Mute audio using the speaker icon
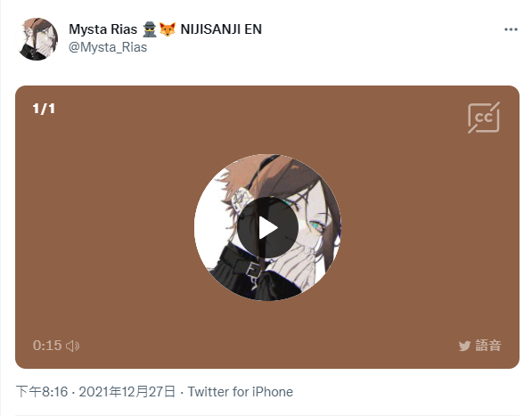 72,346
